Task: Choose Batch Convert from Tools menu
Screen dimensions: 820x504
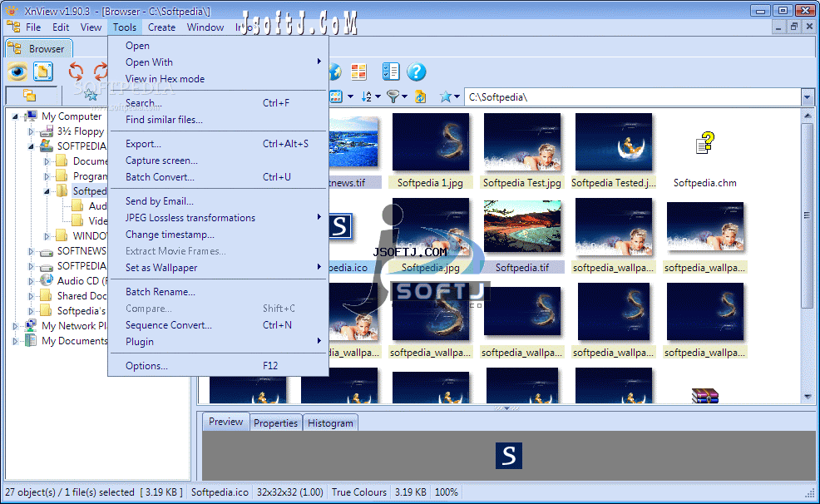Action: click(218, 176)
